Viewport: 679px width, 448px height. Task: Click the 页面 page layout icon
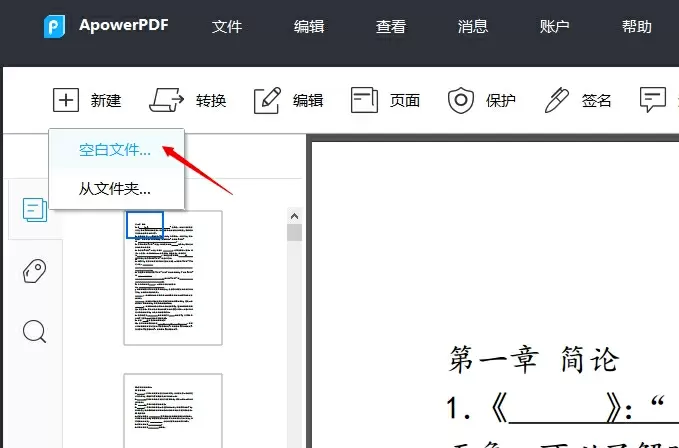[364, 100]
